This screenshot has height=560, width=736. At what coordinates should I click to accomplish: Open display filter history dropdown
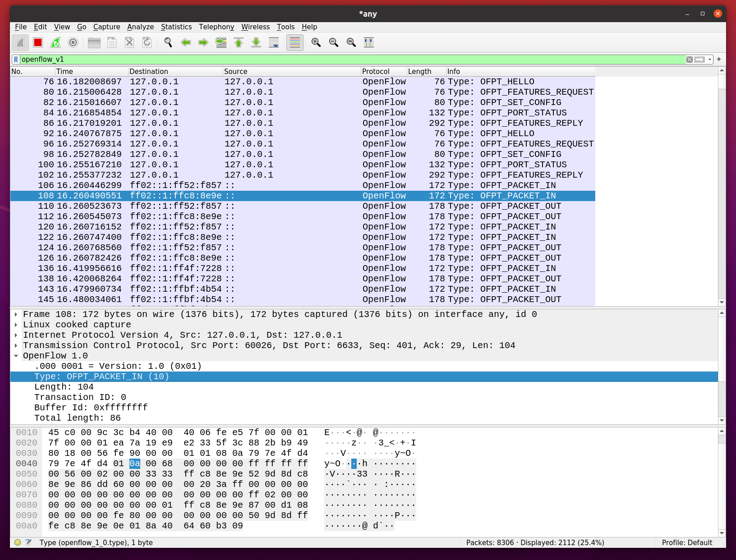pos(710,60)
